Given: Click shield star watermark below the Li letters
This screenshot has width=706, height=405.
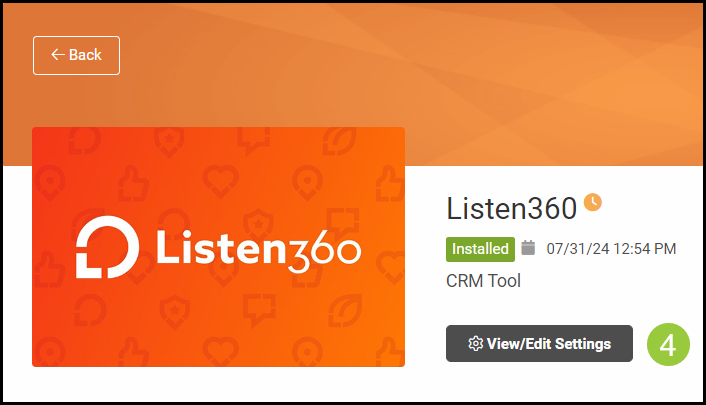Looking at the screenshot, I should point(175,311).
